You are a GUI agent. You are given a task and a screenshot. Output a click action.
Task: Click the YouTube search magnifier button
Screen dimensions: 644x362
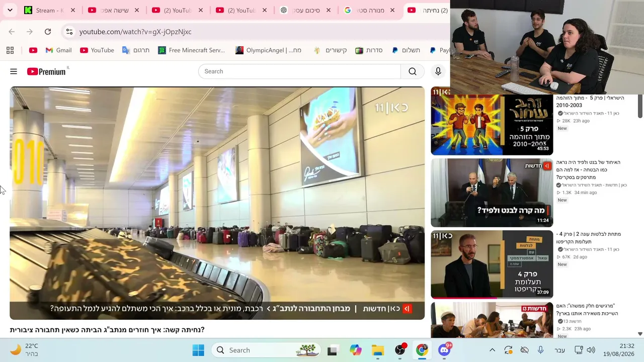point(413,71)
